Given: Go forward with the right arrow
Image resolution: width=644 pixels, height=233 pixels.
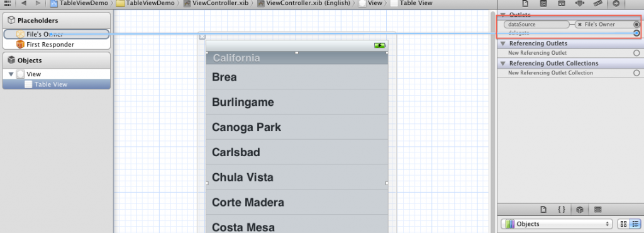Looking at the screenshot, I should (x=38, y=3).
